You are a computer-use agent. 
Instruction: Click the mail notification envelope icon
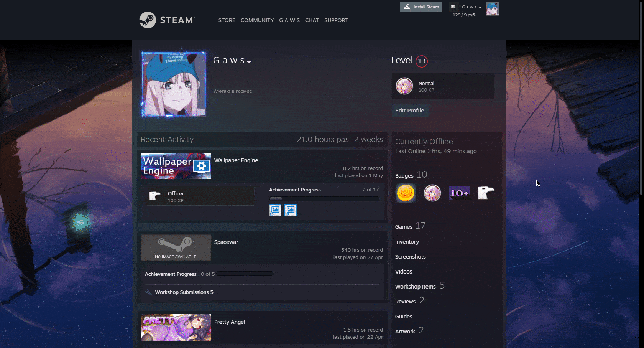click(x=453, y=7)
